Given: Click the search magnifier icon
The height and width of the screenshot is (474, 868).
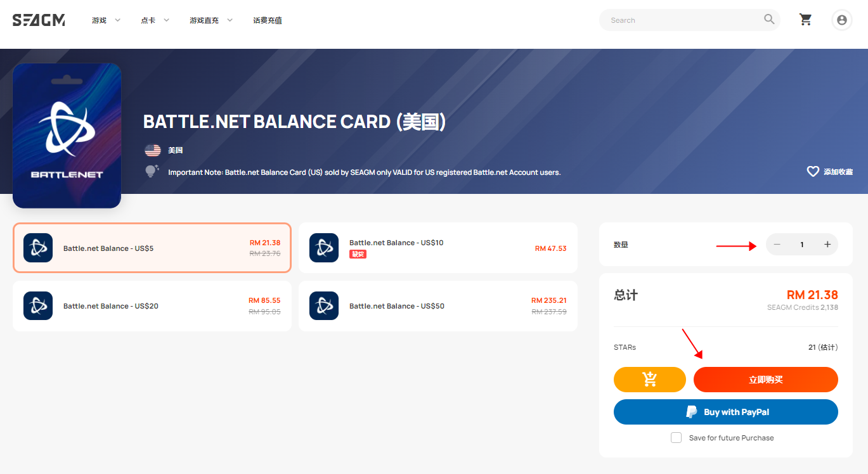Looking at the screenshot, I should [769, 20].
